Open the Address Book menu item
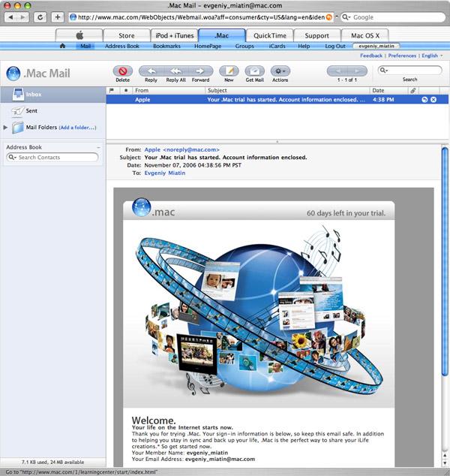450x476 pixels. 122,46
